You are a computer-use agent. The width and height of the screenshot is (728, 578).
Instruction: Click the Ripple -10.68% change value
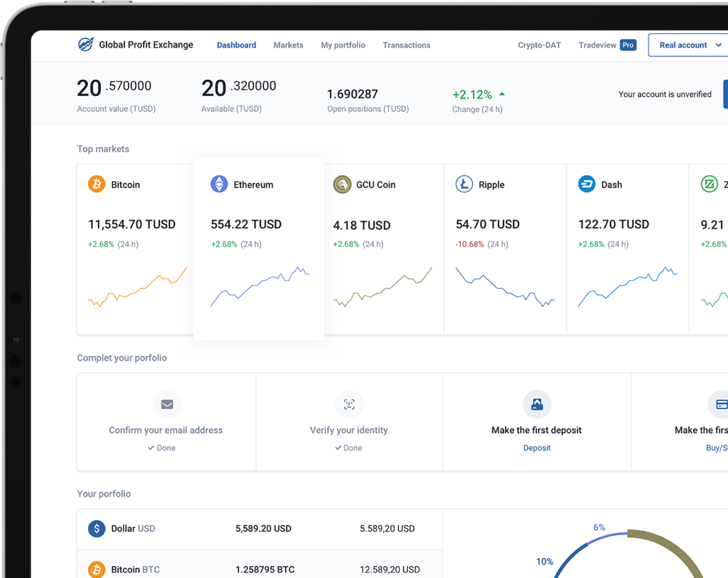469,244
